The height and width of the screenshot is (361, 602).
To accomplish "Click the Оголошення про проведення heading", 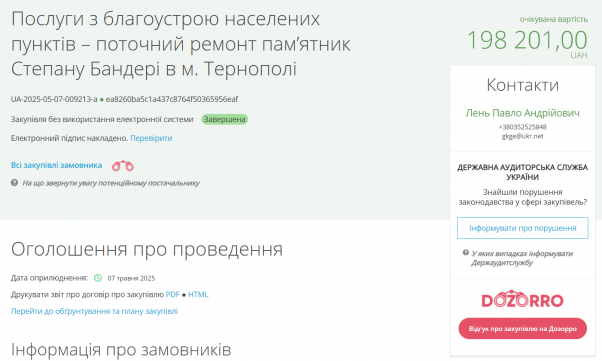I will click(147, 249).
